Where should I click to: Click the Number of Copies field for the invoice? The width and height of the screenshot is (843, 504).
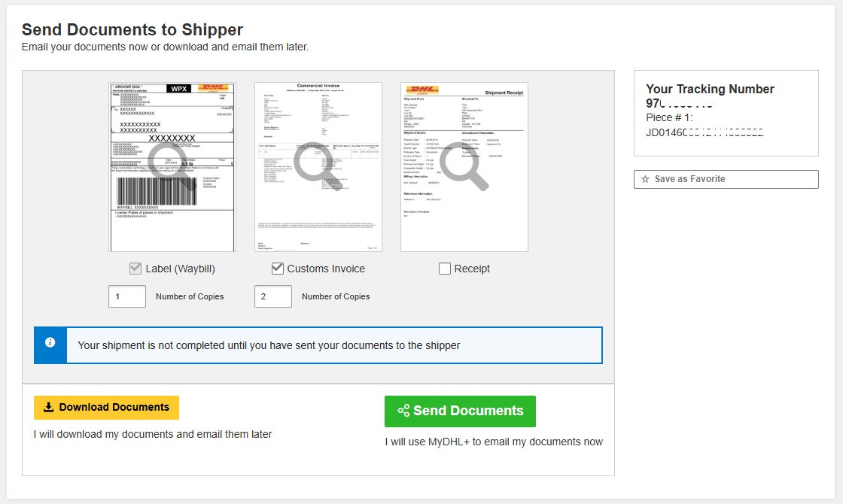272,296
